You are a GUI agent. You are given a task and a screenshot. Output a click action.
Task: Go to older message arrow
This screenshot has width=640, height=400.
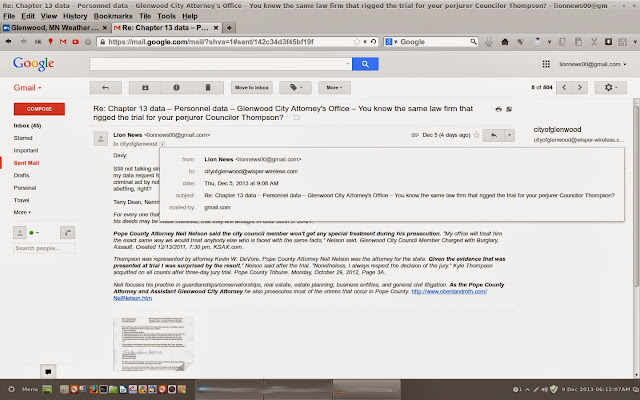(580, 87)
